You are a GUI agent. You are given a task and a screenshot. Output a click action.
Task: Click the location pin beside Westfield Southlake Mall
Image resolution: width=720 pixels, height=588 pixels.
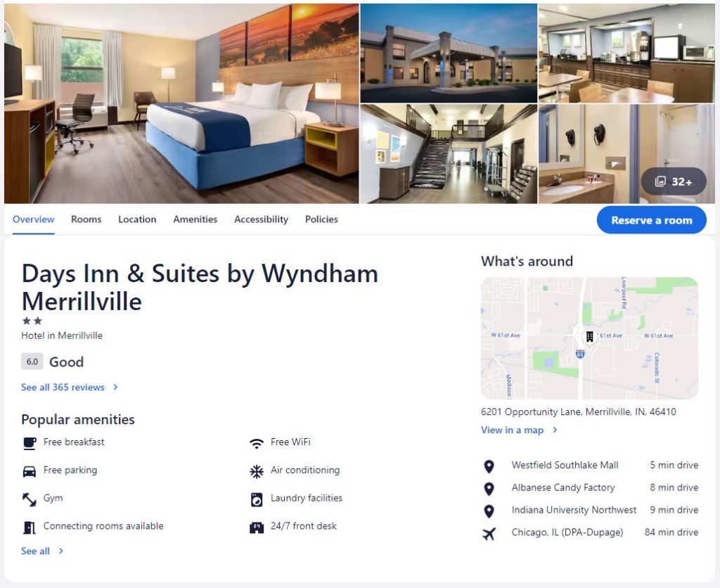[x=489, y=466]
